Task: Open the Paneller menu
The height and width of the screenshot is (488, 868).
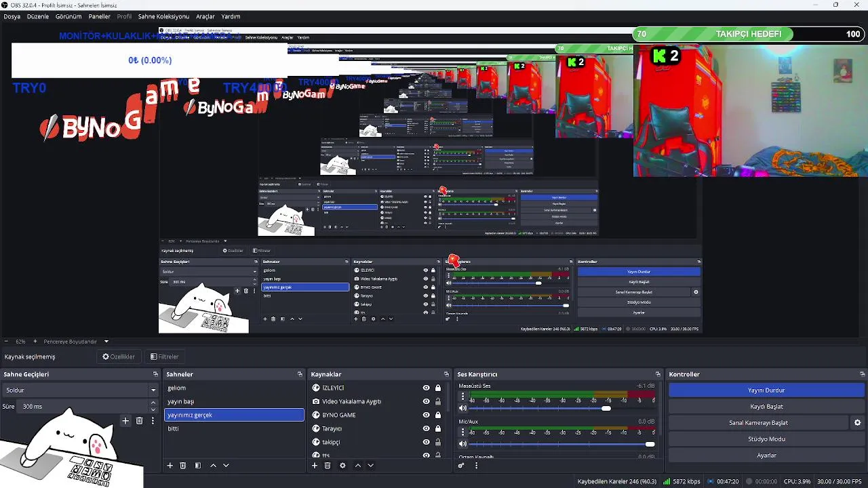Action: [100, 16]
